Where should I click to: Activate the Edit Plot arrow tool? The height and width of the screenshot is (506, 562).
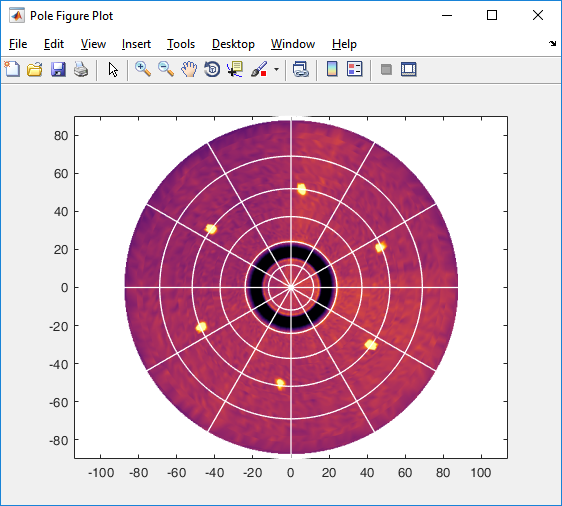coord(113,70)
